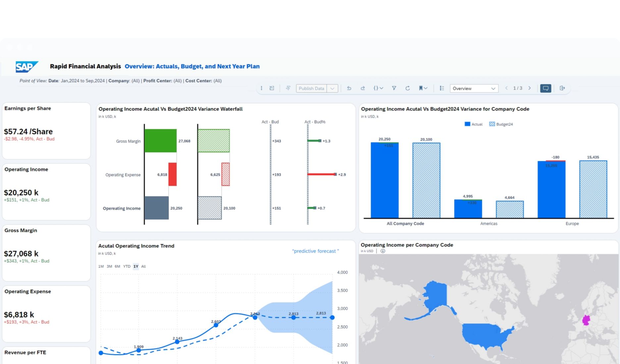Open the bookmark dropdown
The height and width of the screenshot is (364, 620).
423,88
